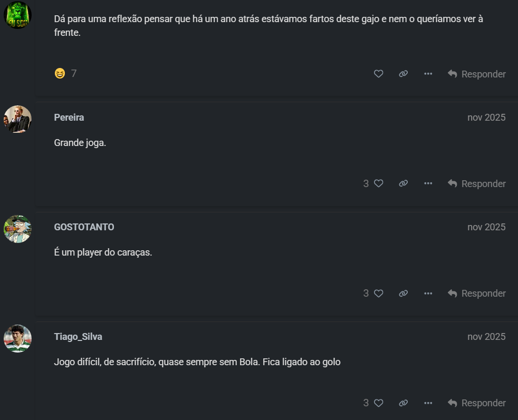Click Tiago_Silva's avatar image
Viewport: 518px width, 420px height.
click(x=18, y=338)
